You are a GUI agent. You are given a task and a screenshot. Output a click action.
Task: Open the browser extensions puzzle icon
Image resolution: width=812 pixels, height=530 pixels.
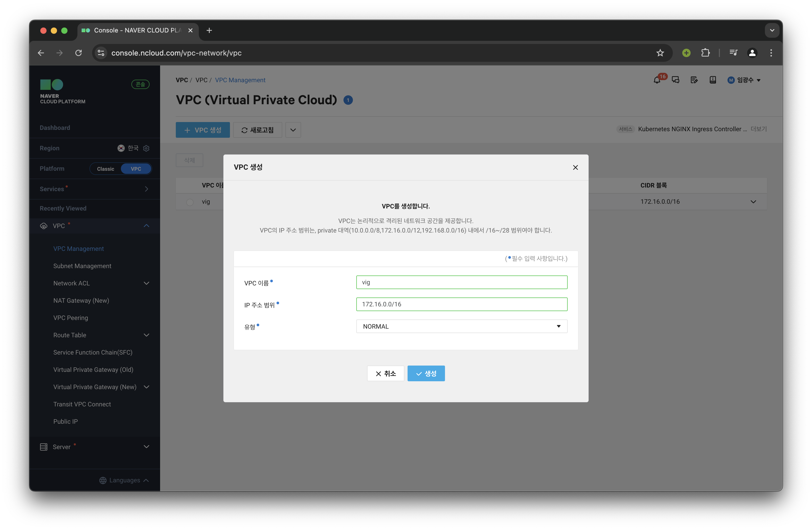pyautogui.click(x=705, y=53)
